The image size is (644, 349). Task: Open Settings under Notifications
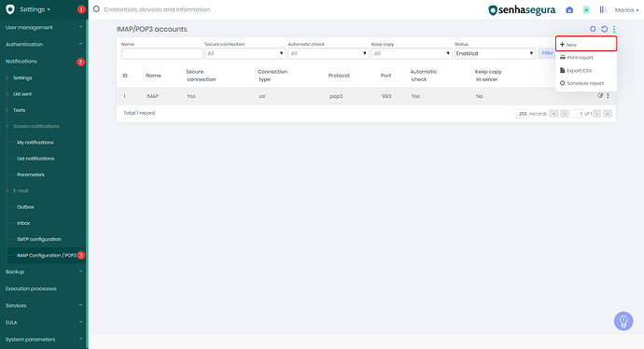coord(22,77)
